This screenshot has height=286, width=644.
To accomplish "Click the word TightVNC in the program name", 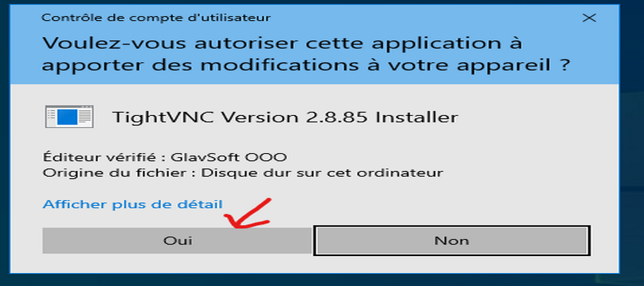I will click(163, 117).
